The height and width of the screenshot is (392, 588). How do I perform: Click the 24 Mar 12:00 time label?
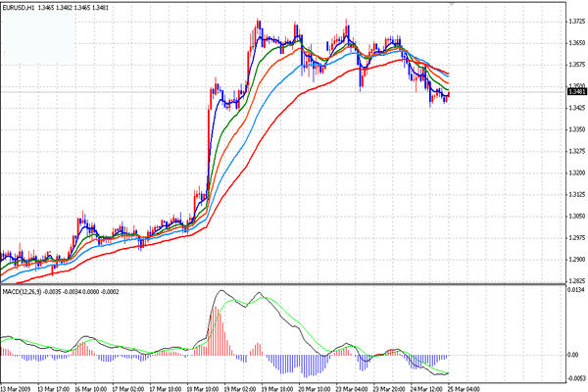pos(426,389)
